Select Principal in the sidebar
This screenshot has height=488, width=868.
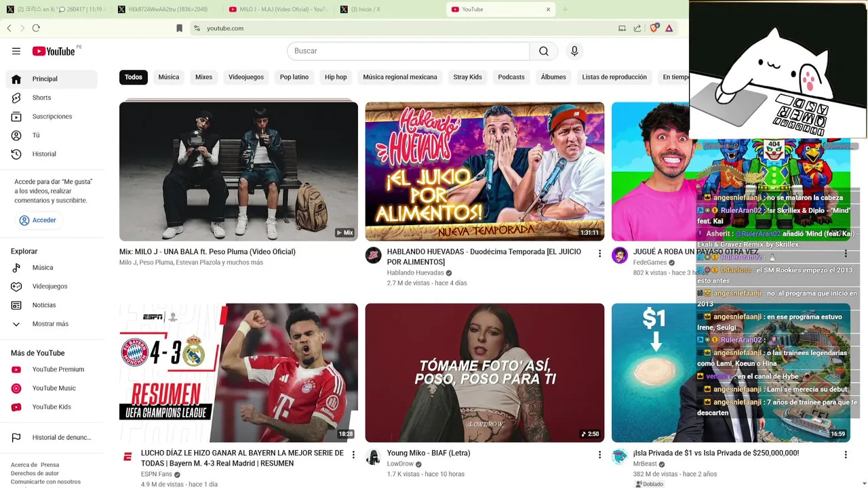click(52, 79)
